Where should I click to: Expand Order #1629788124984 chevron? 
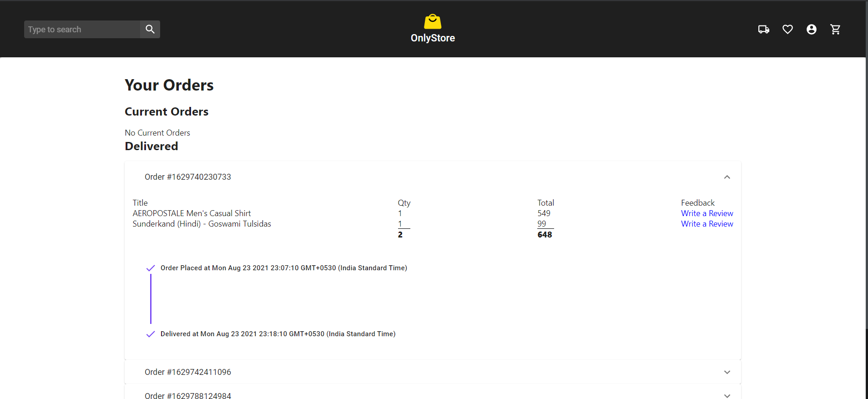(x=727, y=395)
